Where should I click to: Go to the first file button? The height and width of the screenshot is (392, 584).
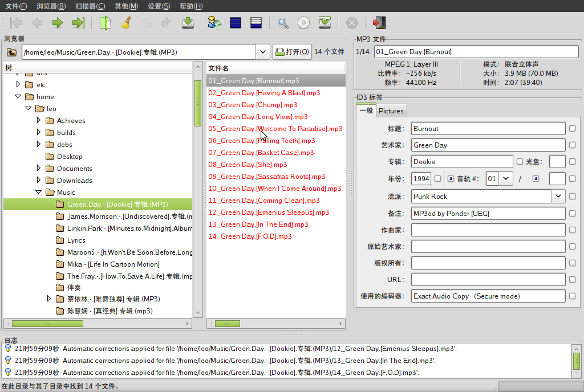point(16,23)
